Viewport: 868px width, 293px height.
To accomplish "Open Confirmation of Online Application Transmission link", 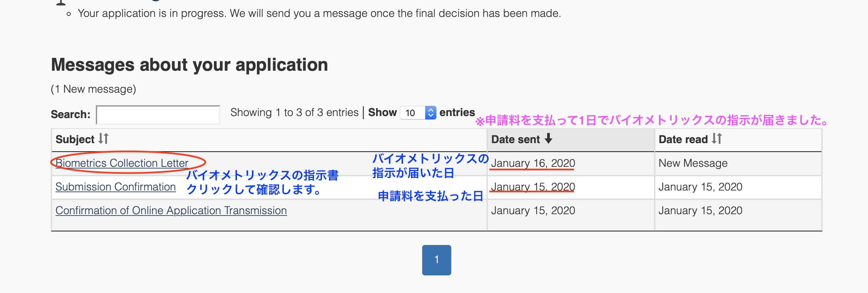I will pyautogui.click(x=171, y=210).
